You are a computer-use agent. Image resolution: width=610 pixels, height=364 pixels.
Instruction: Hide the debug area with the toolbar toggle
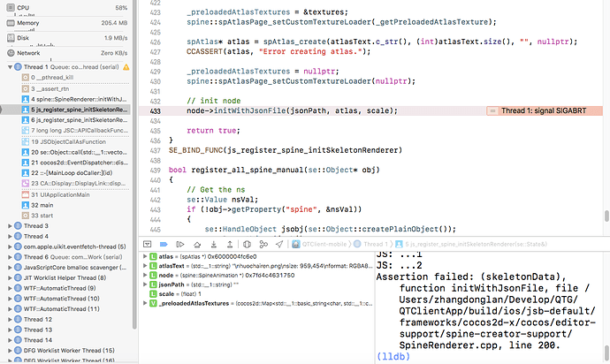147,244
